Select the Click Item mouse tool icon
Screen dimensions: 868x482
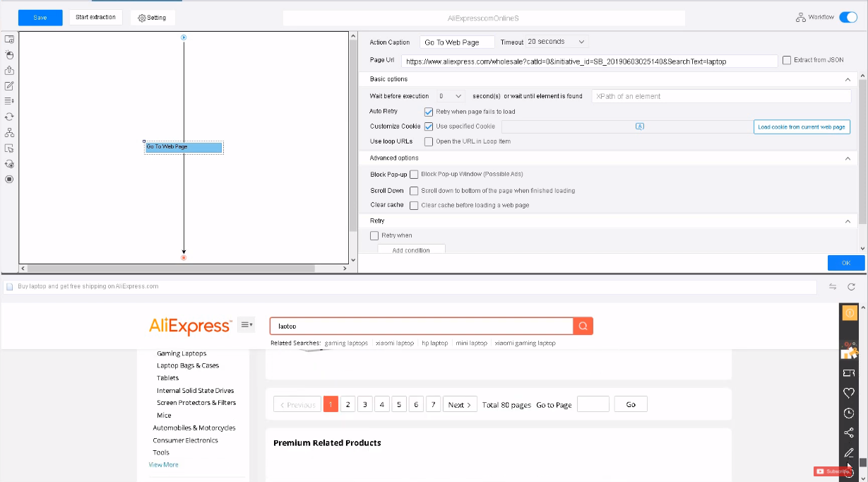(x=9, y=54)
